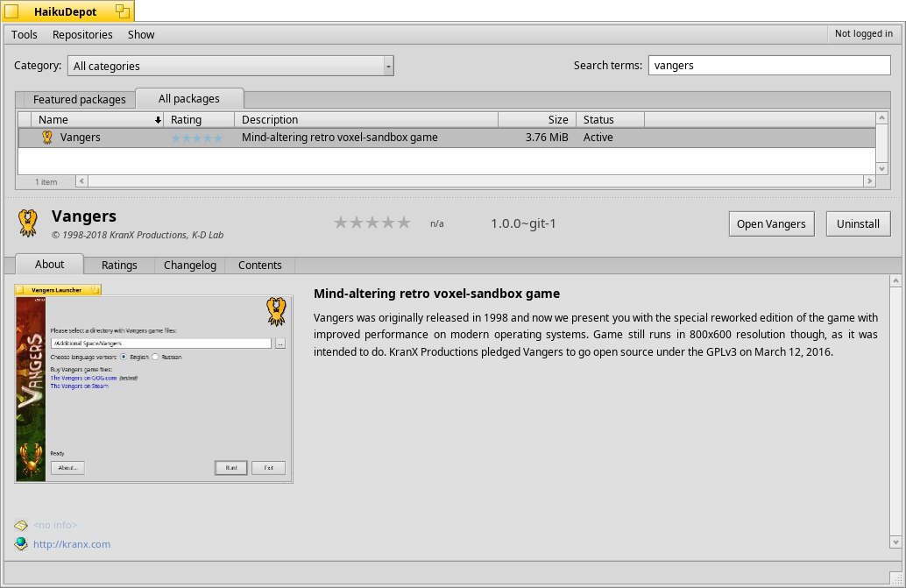
Task: Sort the list by the Rating column header
Action: pyautogui.click(x=200, y=119)
